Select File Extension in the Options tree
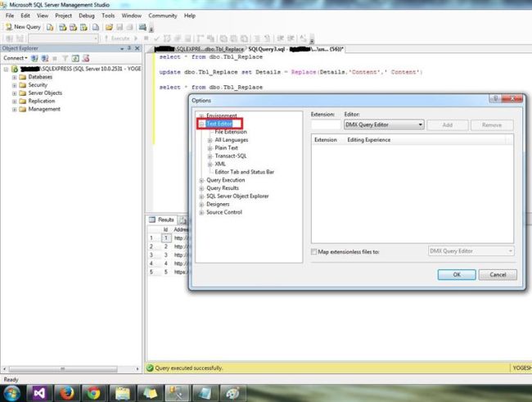The height and width of the screenshot is (402, 532). [231, 132]
